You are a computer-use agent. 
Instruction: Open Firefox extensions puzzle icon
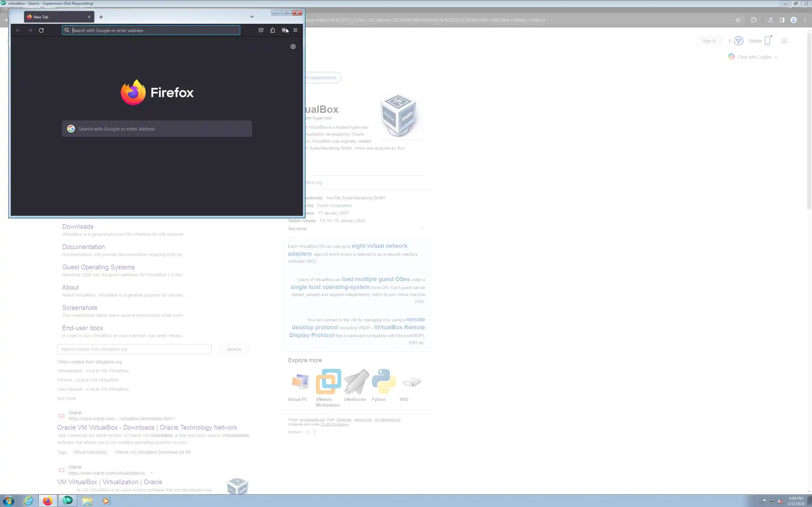[272, 30]
